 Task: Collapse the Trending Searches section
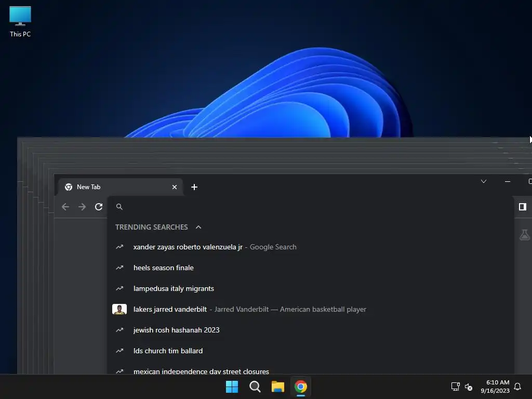[x=198, y=227]
